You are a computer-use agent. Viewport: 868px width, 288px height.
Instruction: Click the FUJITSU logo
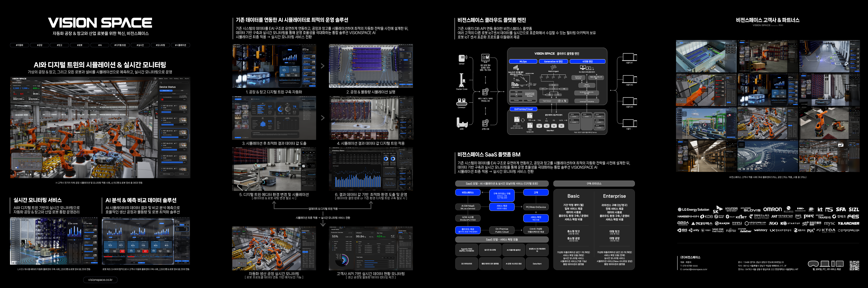click(731, 230)
